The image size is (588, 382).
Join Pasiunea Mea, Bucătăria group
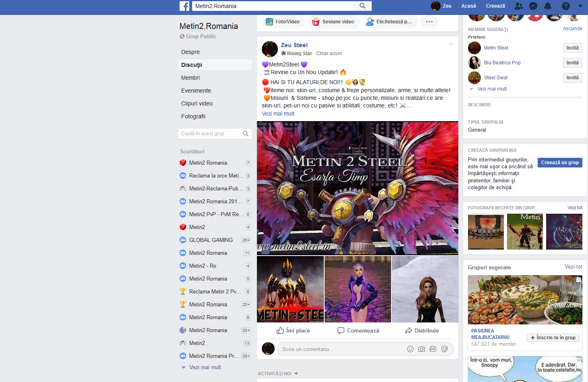click(553, 338)
